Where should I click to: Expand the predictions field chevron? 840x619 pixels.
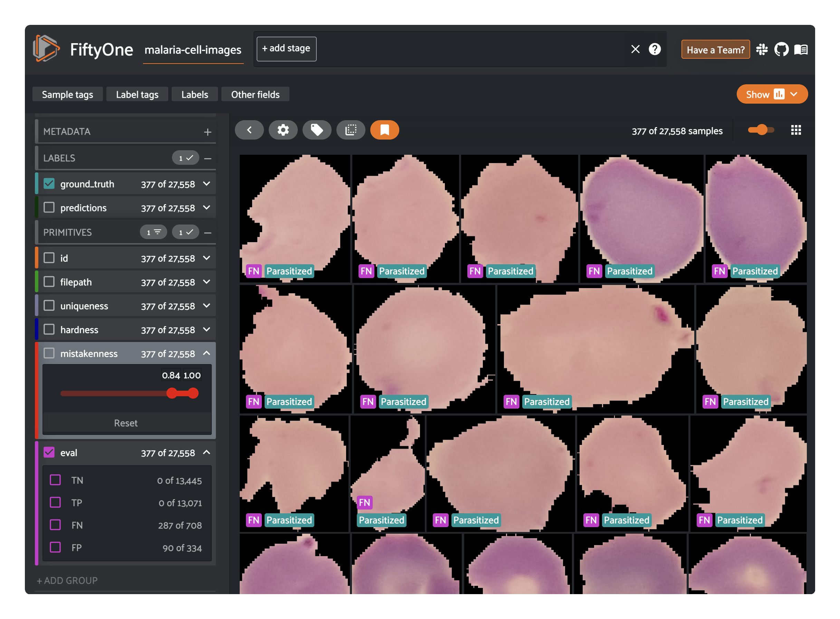207,208
